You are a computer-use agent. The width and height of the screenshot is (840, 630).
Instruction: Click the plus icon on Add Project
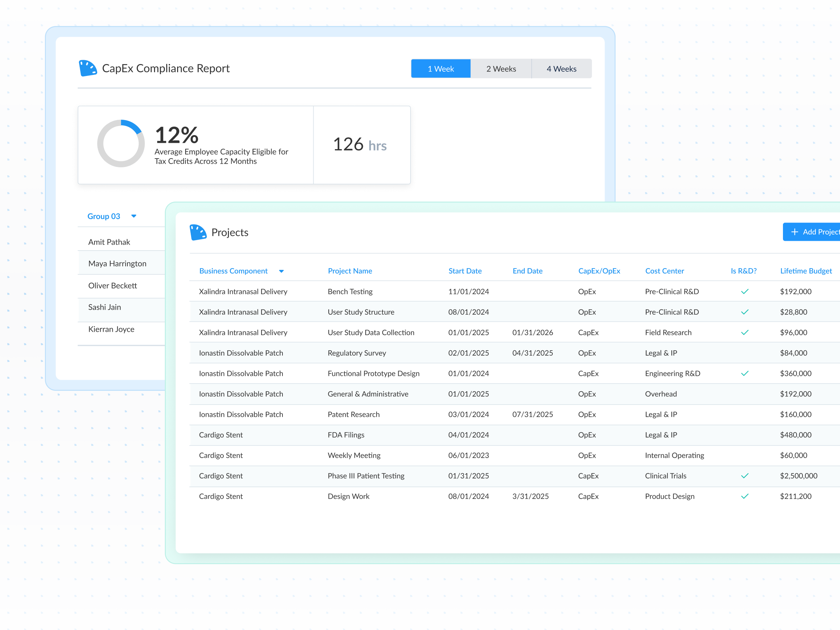(x=794, y=232)
